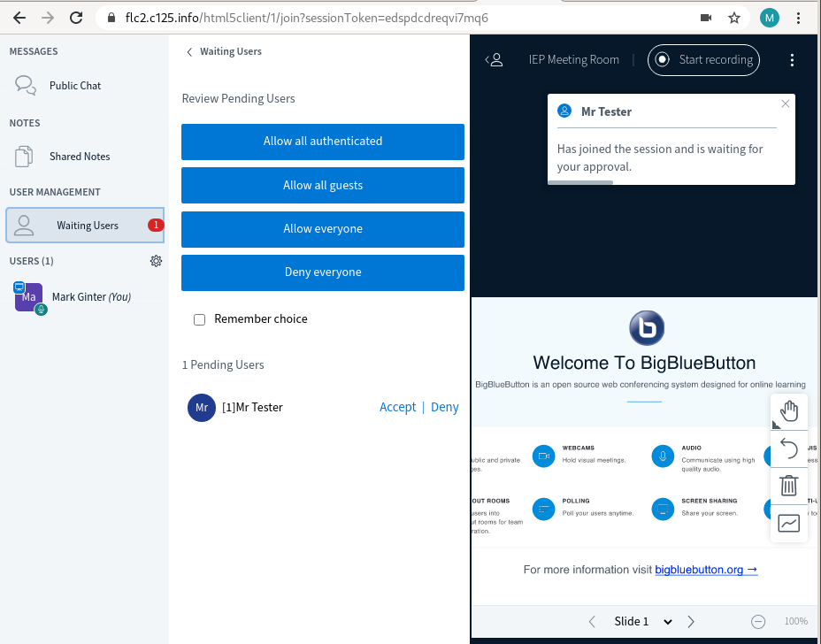The height and width of the screenshot is (644, 821).
Task: Click the 100% zoom level
Action: point(795,621)
